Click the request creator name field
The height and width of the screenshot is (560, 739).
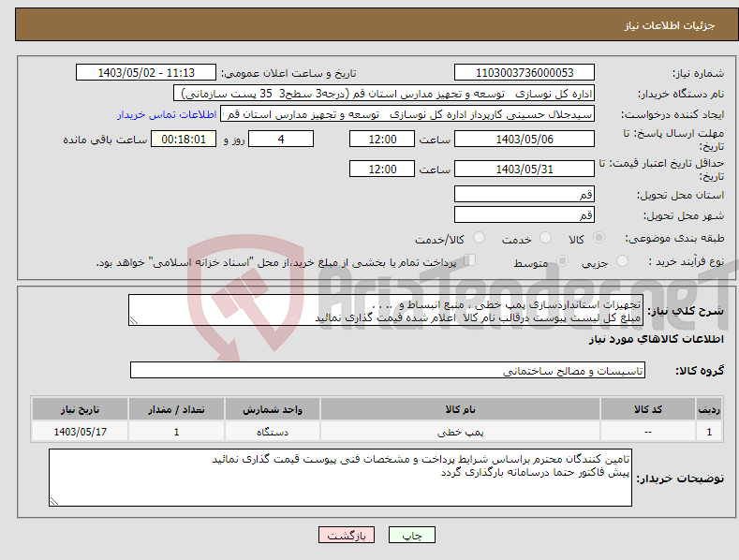[407, 114]
